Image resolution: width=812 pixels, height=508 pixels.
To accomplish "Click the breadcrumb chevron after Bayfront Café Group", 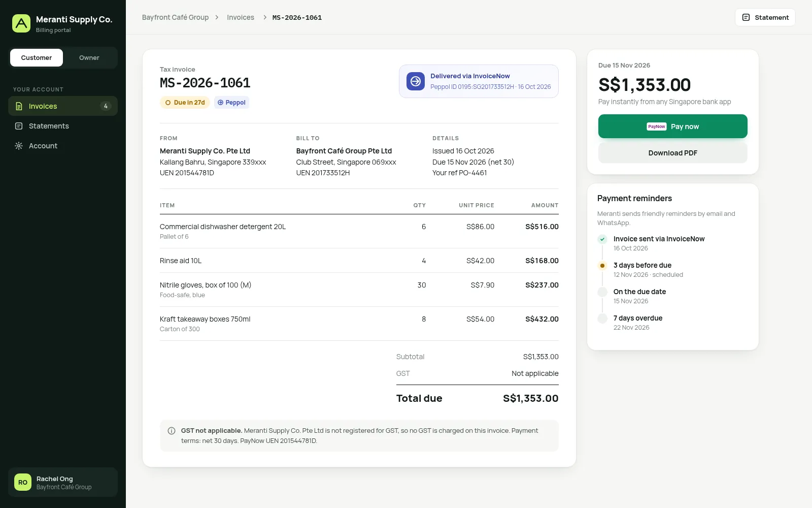I will [217, 17].
